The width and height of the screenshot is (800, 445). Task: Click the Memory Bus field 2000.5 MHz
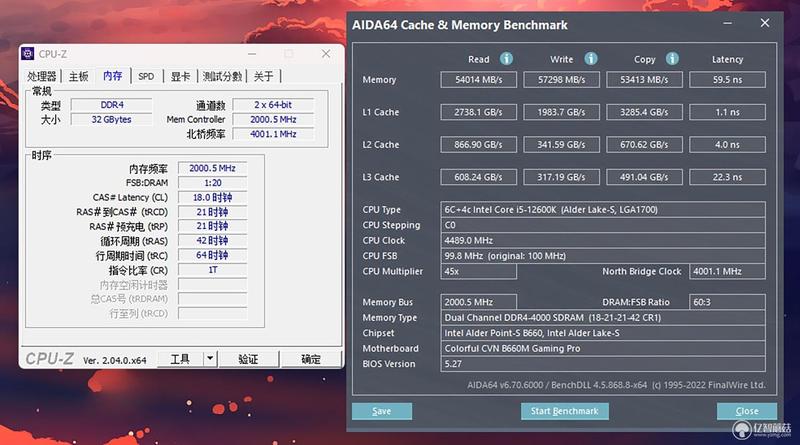point(479,302)
